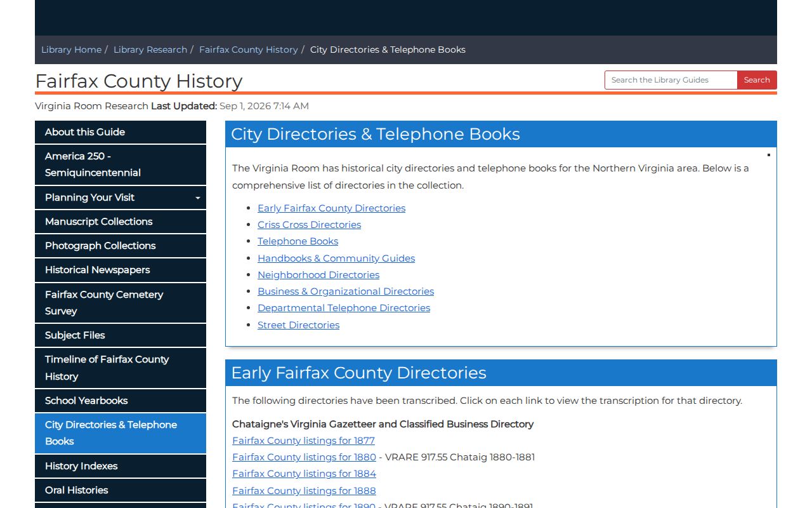Viewport: 812px width, 508px height.
Task: Jump to Criss Cross Directories
Action: (x=309, y=225)
